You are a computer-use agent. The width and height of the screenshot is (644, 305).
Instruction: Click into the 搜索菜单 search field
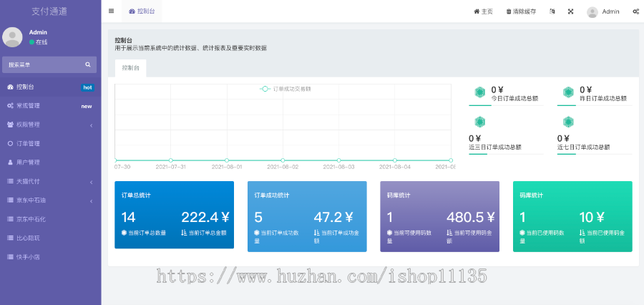[42, 64]
